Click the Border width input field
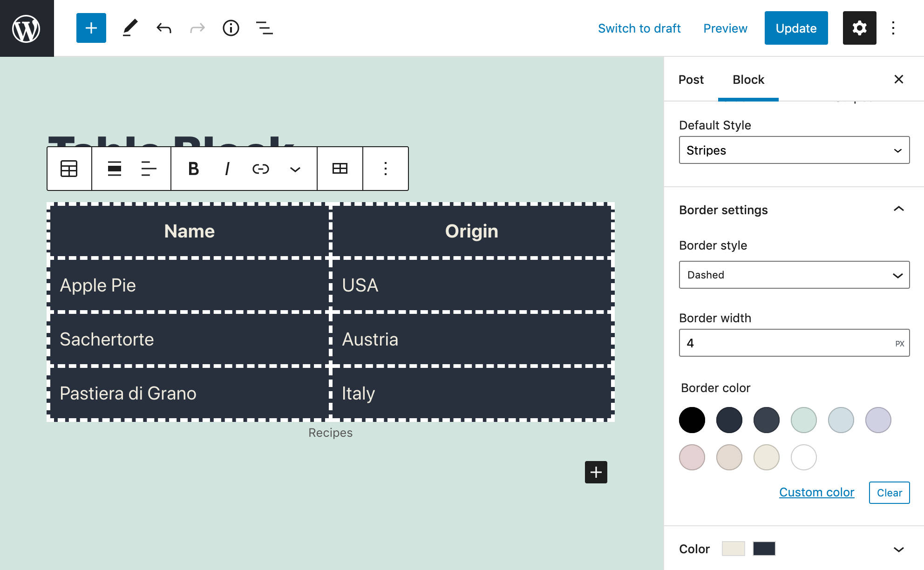924x570 pixels. tap(793, 342)
